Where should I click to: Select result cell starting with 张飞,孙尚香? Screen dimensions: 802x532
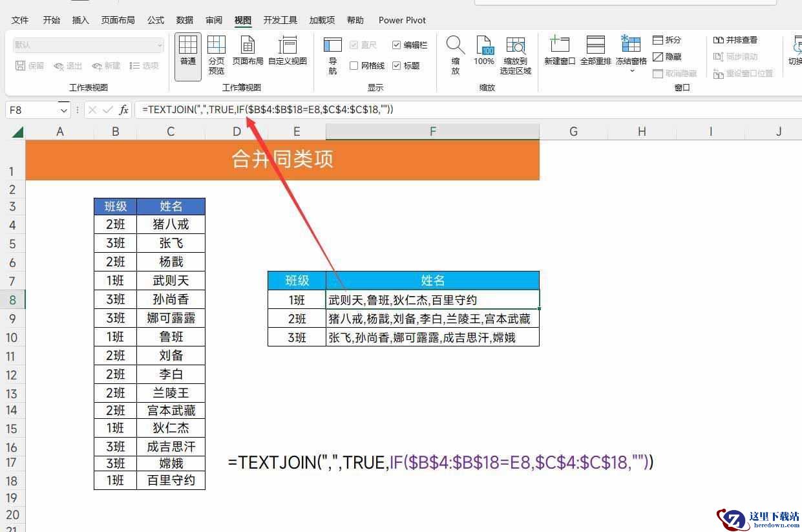(x=432, y=337)
